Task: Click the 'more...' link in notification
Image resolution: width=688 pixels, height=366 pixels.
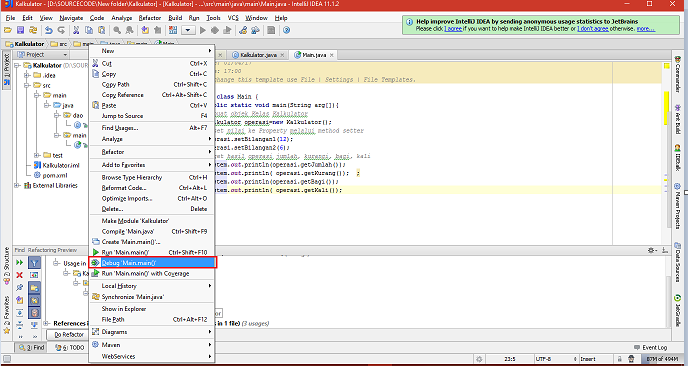Action: 646,29
